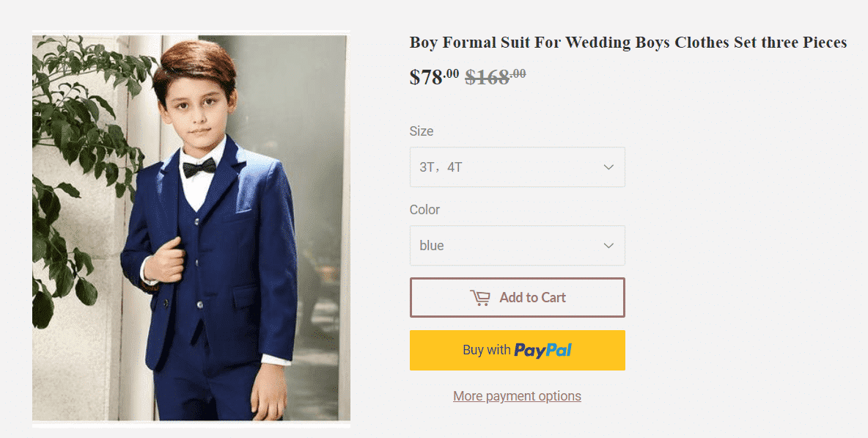Click the $78.00 sale price
This screenshot has height=438, width=868.
[434, 76]
